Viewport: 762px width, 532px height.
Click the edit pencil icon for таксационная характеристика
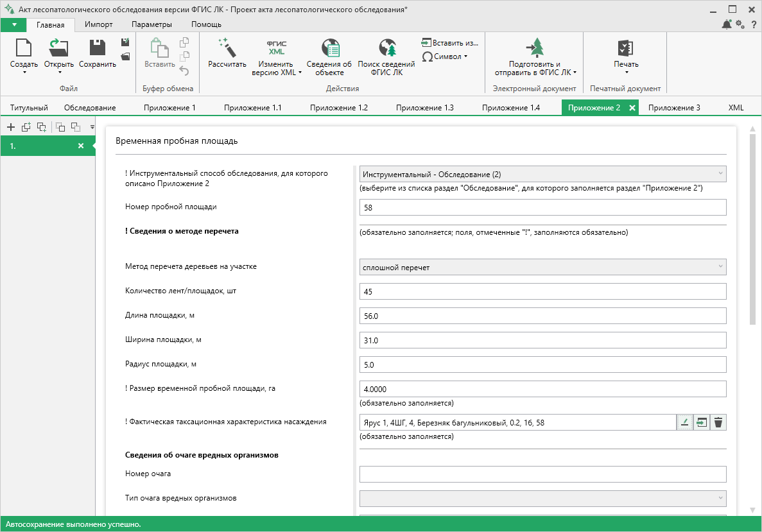click(684, 423)
